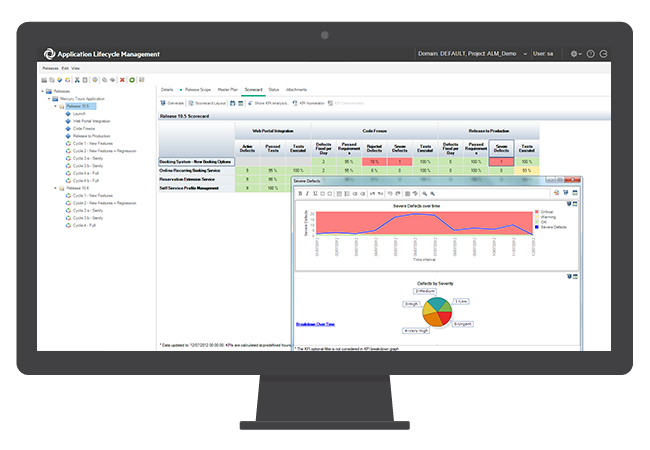Image resolution: width=650 pixels, height=450 pixels.
Task: Open the settings gear menu in header
Action: click(575, 54)
